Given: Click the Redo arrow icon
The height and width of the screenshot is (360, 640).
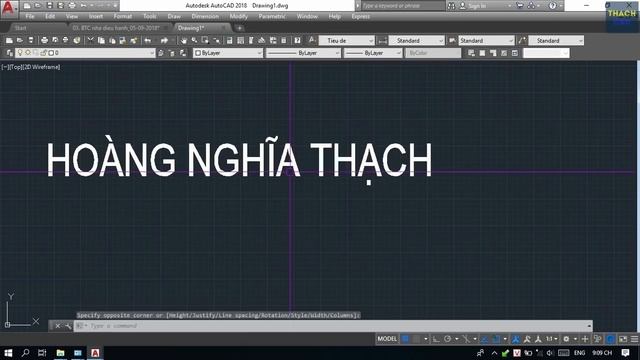Looking at the screenshot, I should (164, 40).
